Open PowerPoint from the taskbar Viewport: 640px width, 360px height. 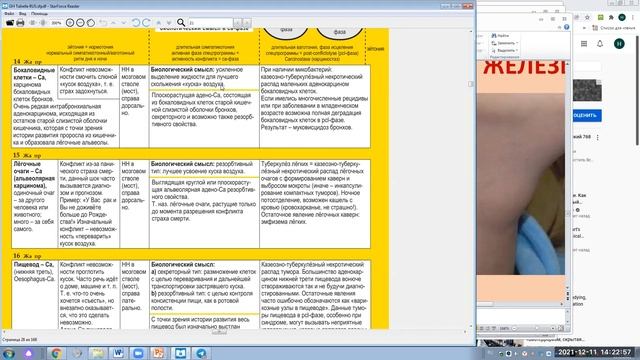pos(159,353)
